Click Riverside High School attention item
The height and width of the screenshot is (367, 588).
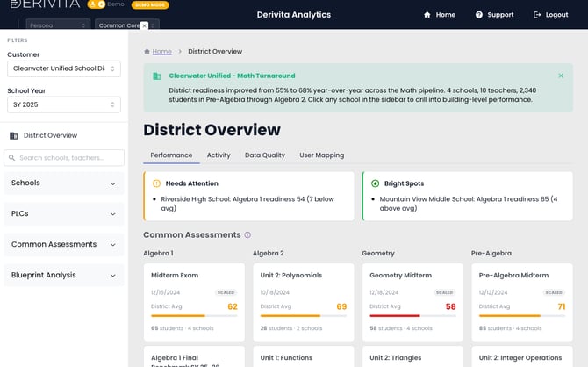247,204
